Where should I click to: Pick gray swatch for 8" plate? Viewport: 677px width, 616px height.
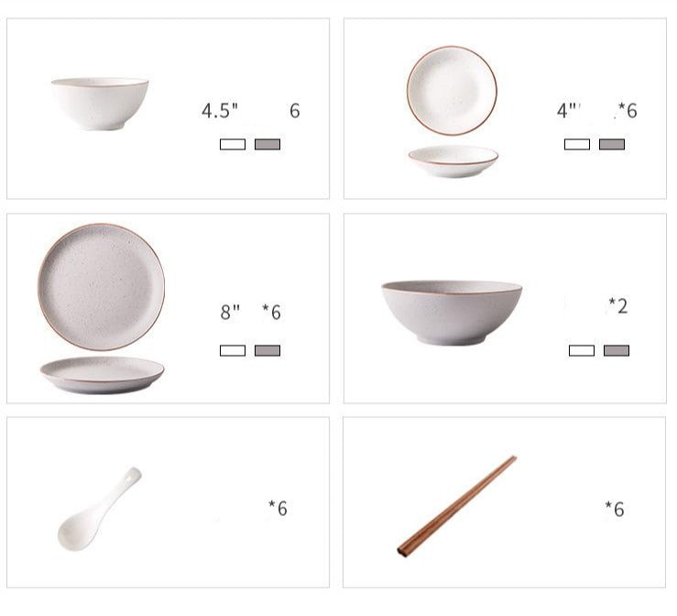(268, 350)
